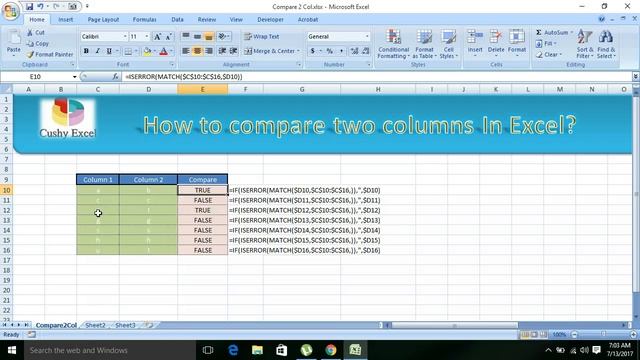Switch to Sheet3 worksheet tab
640x360 pixels.
(125, 325)
